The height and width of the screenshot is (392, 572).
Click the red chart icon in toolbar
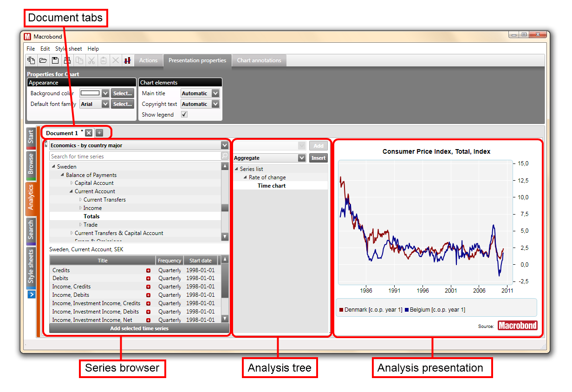[x=127, y=60]
